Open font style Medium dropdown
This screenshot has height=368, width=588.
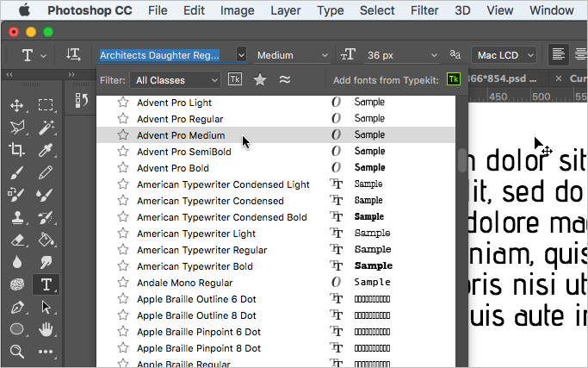point(292,55)
